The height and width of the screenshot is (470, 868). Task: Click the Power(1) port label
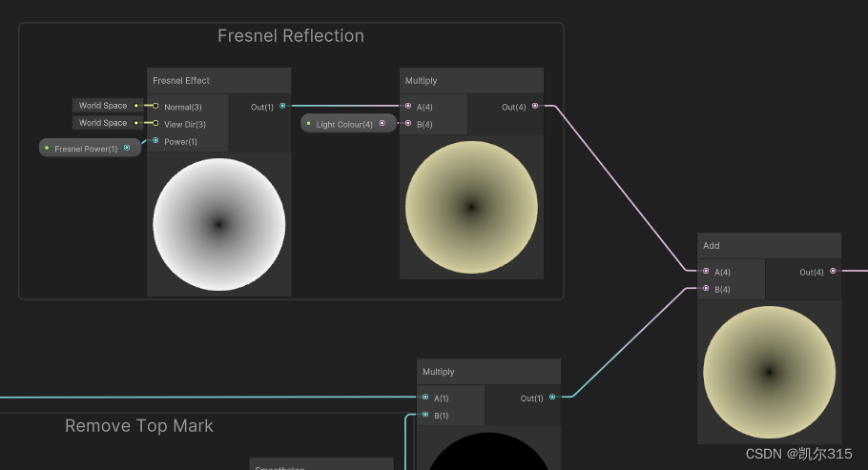click(180, 142)
